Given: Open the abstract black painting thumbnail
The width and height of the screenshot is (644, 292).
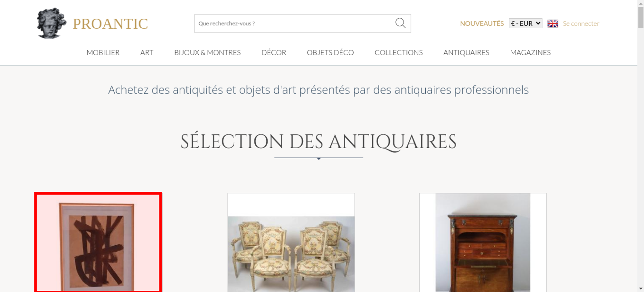Looking at the screenshot, I should (98, 242).
